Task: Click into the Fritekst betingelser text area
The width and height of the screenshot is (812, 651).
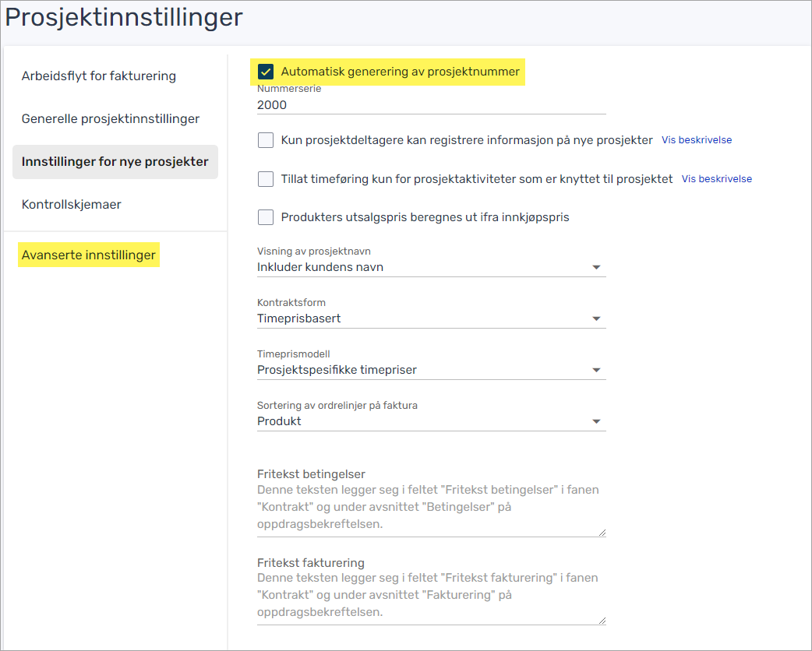Action: (x=432, y=507)
